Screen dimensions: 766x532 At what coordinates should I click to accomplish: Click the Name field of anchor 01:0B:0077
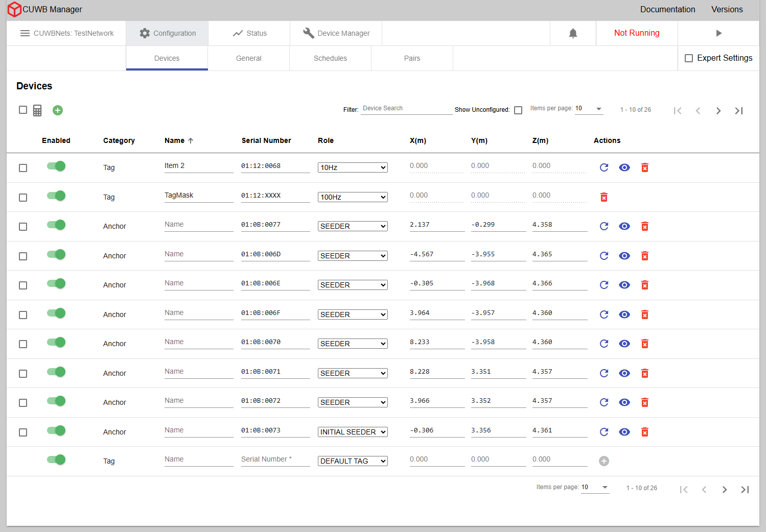(x=199, y=225)
